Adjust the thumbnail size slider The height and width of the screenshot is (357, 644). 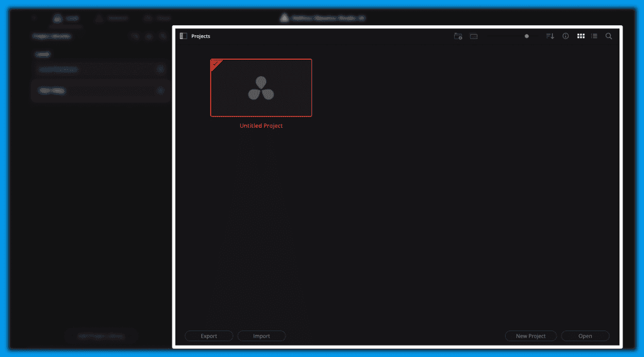point(526,36)
